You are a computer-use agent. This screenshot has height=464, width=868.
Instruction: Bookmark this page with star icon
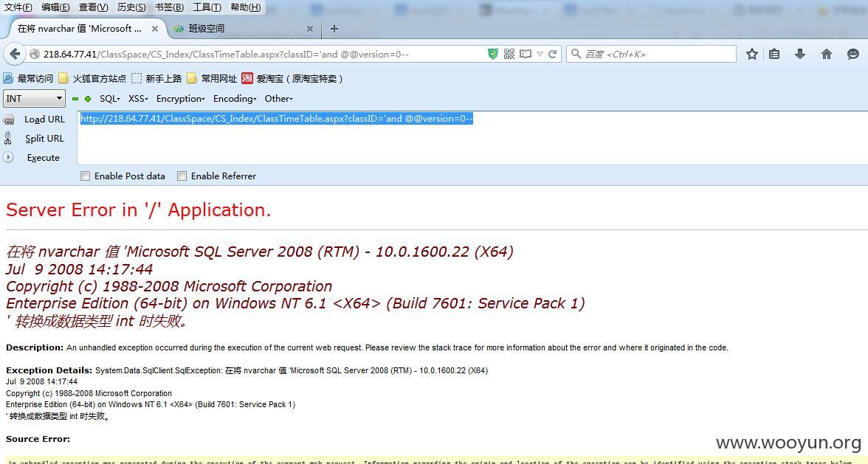pyautogui.click(x=751, y=54)
